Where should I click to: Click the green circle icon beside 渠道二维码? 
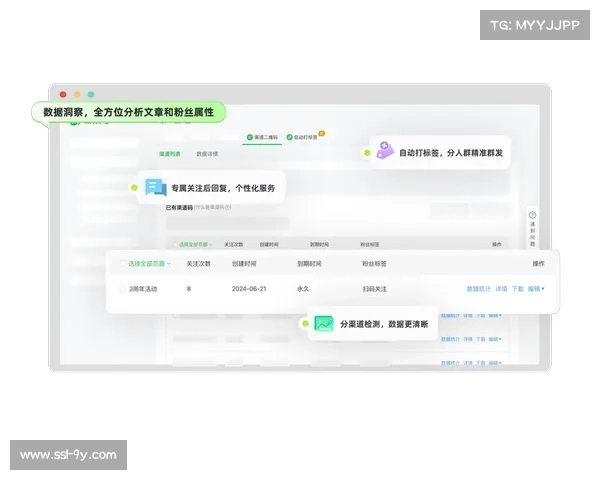250,137
